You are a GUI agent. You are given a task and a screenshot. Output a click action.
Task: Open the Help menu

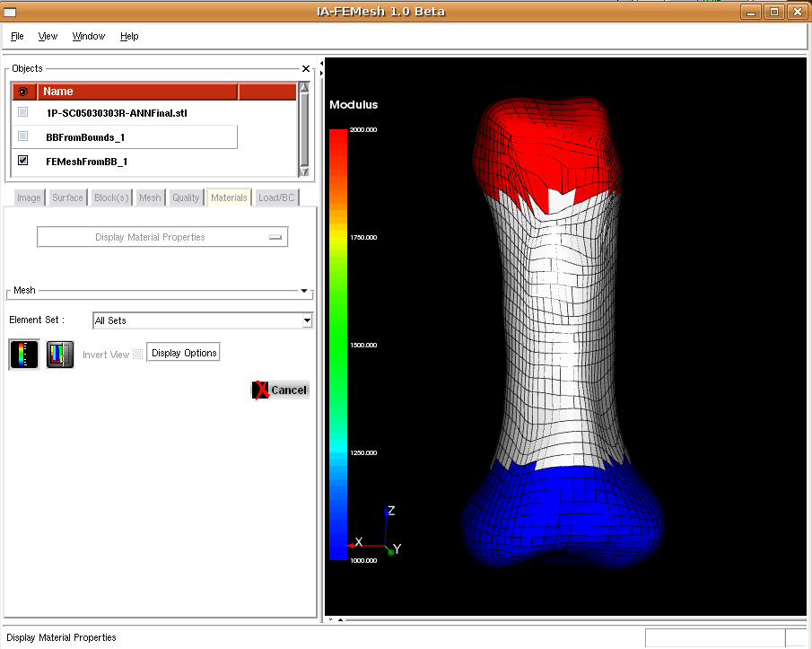[129, 36]
